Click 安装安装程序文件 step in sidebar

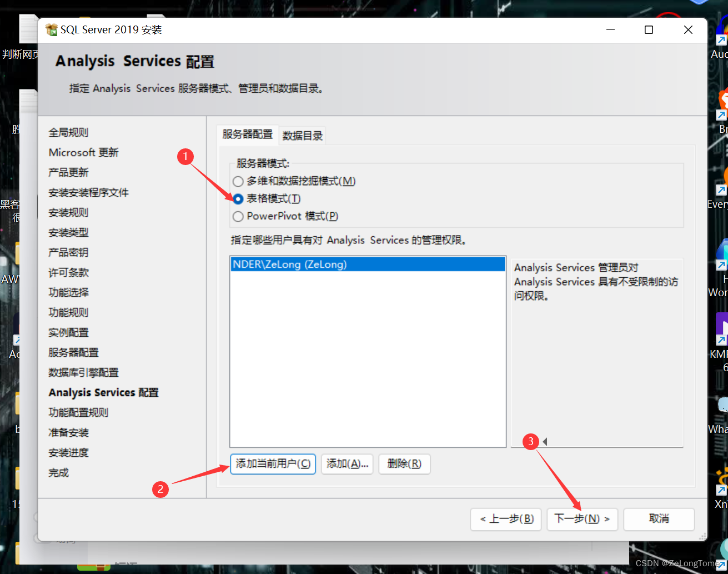coord(88,192)
